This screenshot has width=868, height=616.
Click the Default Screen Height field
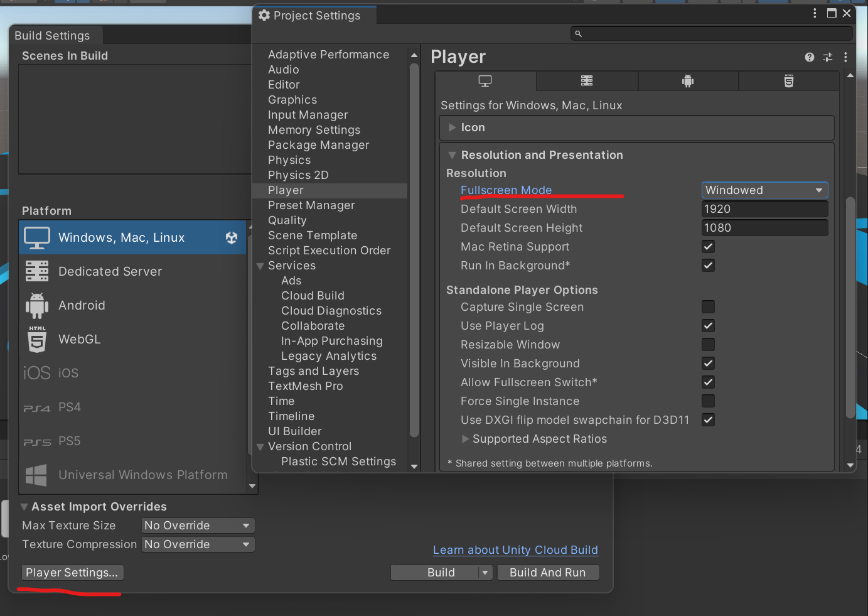(764, 228)
